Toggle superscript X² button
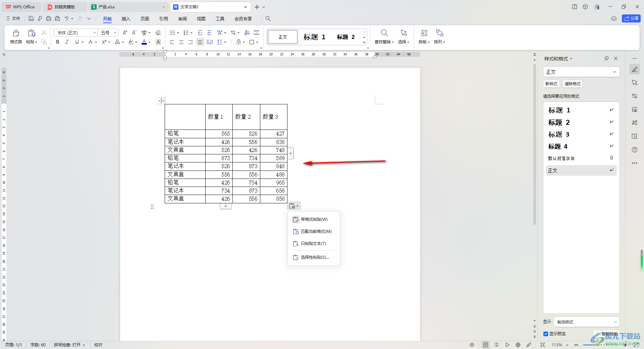Image resolution: width=644 pixels, height=349 pixels. [104, 42]
